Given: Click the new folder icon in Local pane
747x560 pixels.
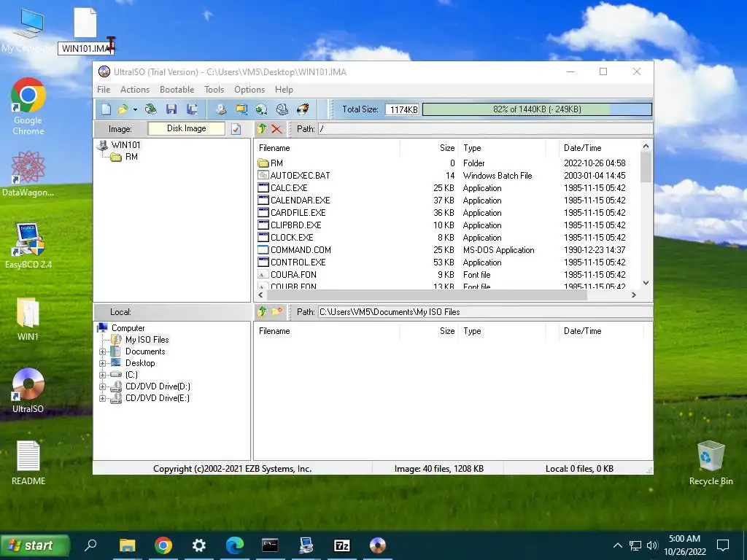Looking at the screenshot, I should tap(276, 312).
